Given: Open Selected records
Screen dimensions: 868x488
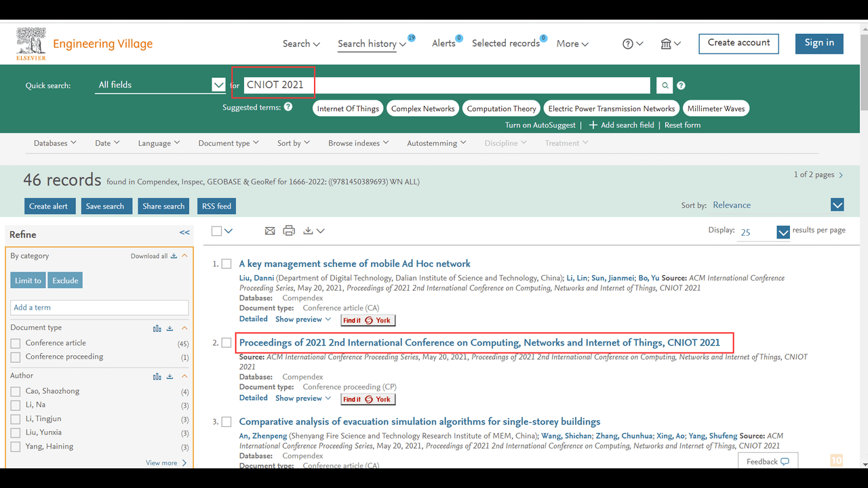Looking at the screenshot, I should 506,43.
